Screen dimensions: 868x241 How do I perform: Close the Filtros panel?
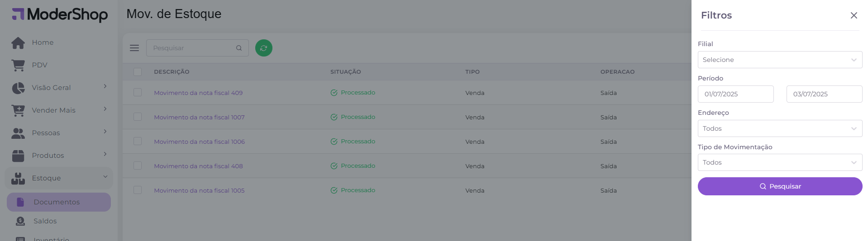(x=854, y=15)
